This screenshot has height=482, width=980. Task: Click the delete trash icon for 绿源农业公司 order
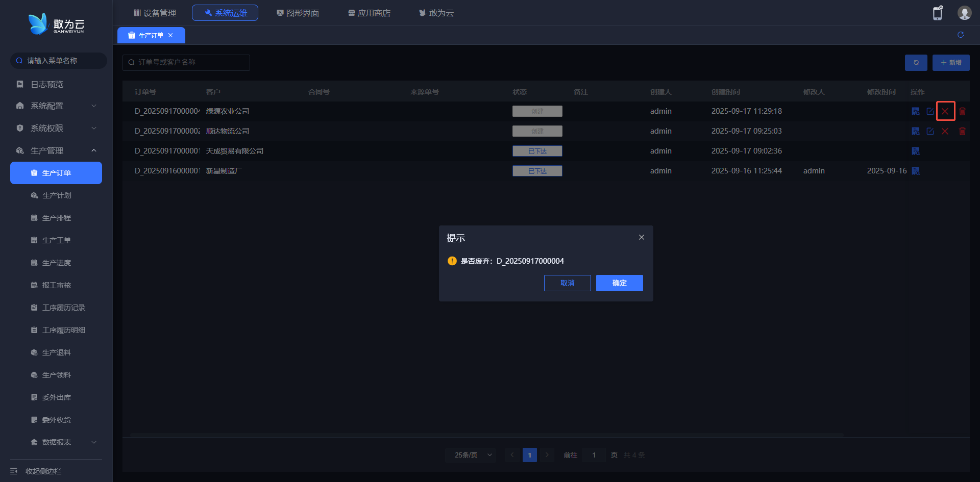[962, 111]
